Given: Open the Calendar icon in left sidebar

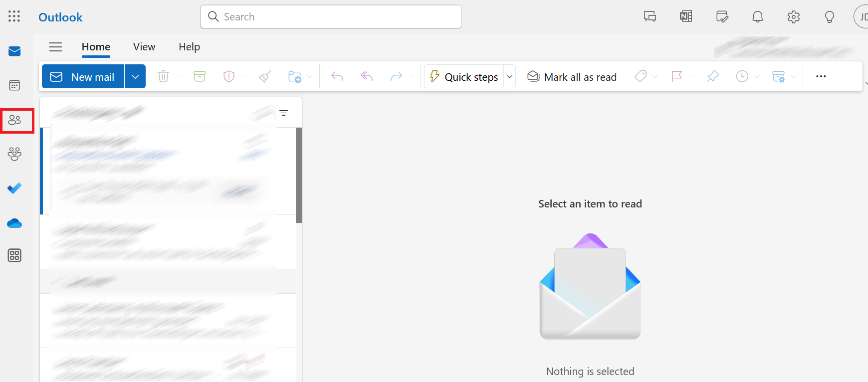Looking at the screenshot, I should 14,85.
